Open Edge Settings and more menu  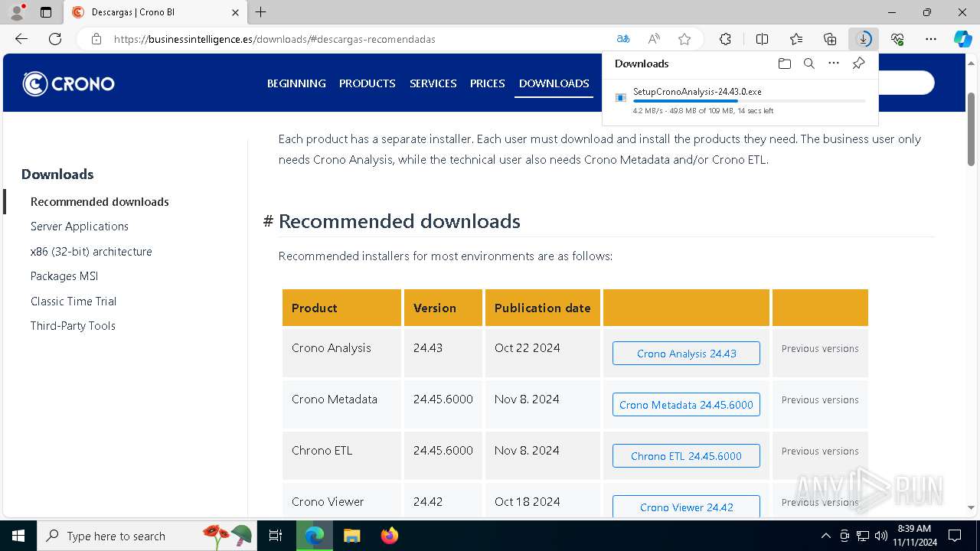click(931, 39)
